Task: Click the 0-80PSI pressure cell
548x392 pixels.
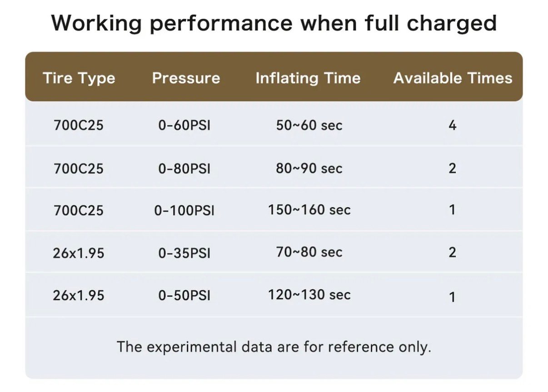Action: 184,169
